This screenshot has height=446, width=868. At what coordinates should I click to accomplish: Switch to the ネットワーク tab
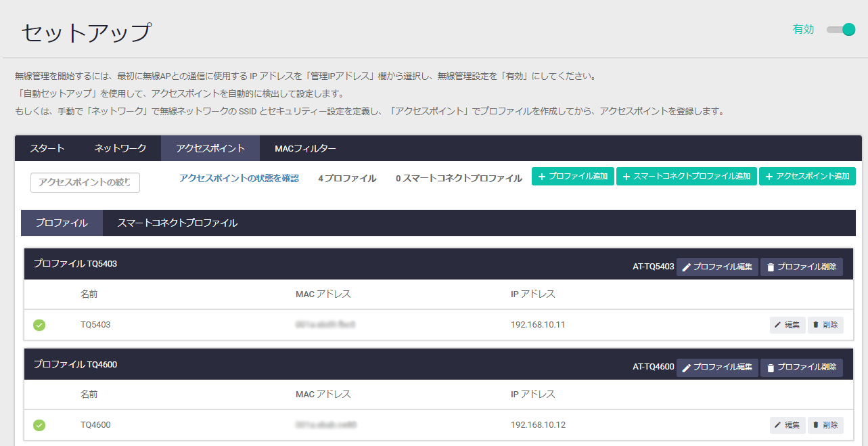(120, 148)
